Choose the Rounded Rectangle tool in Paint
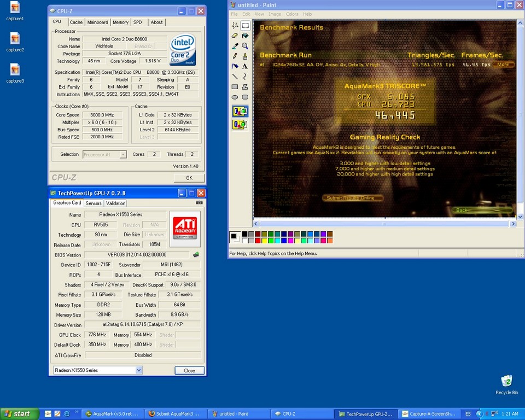 pos(245,97)
